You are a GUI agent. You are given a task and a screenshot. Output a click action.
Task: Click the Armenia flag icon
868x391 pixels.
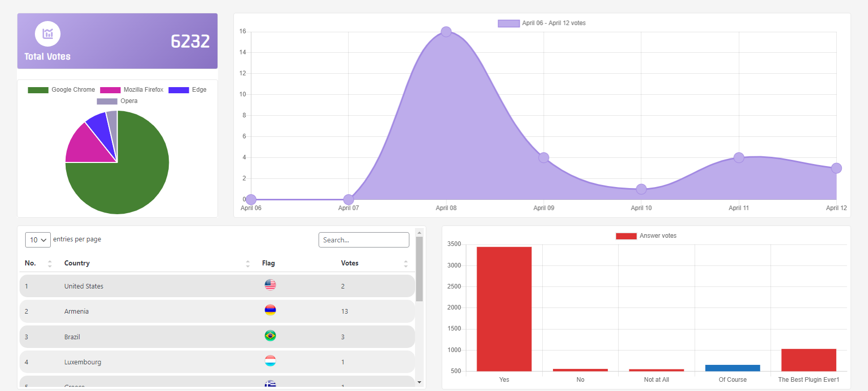click(x=270, y=310)
